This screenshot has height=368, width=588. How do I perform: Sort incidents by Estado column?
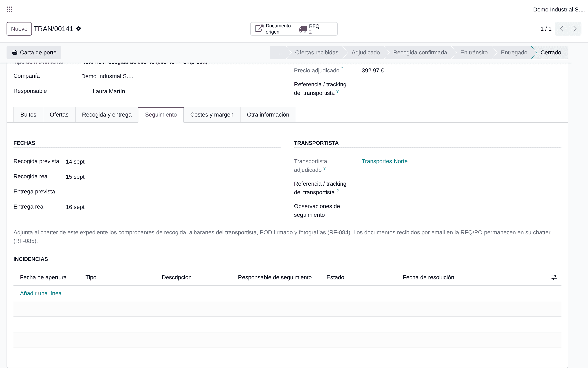[x=335, y=277]
